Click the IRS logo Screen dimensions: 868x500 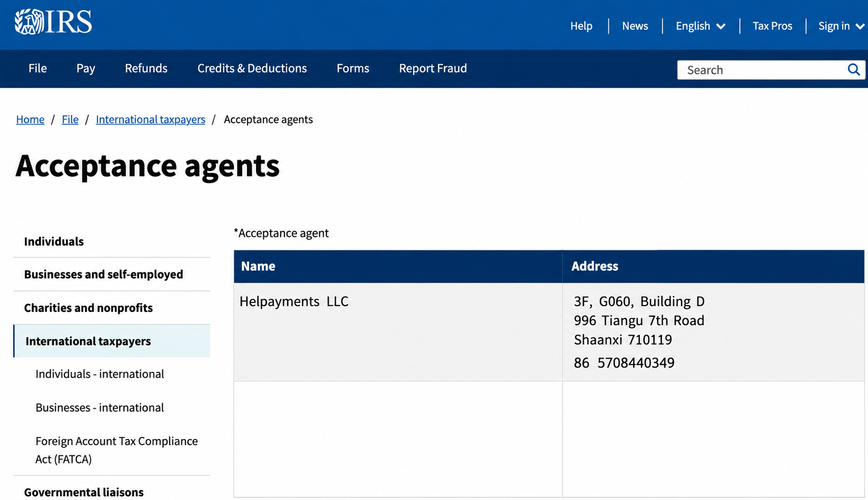point(53,22)
